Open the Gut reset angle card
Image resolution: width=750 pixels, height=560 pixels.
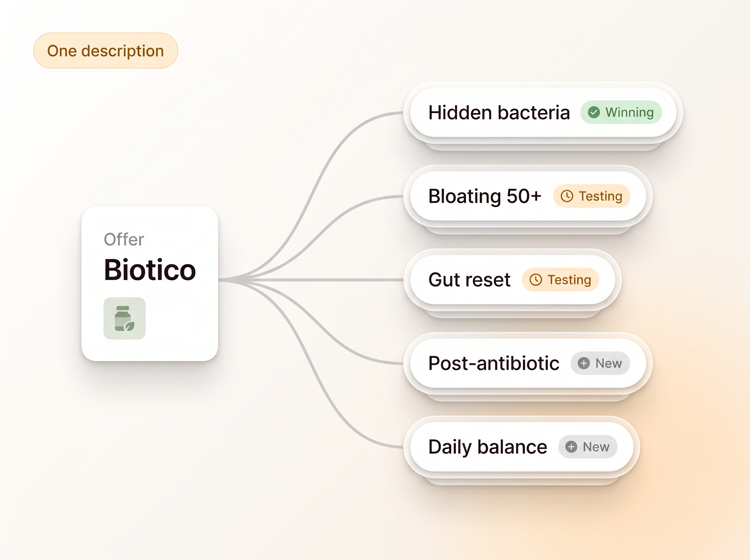[x=512, y=280]
